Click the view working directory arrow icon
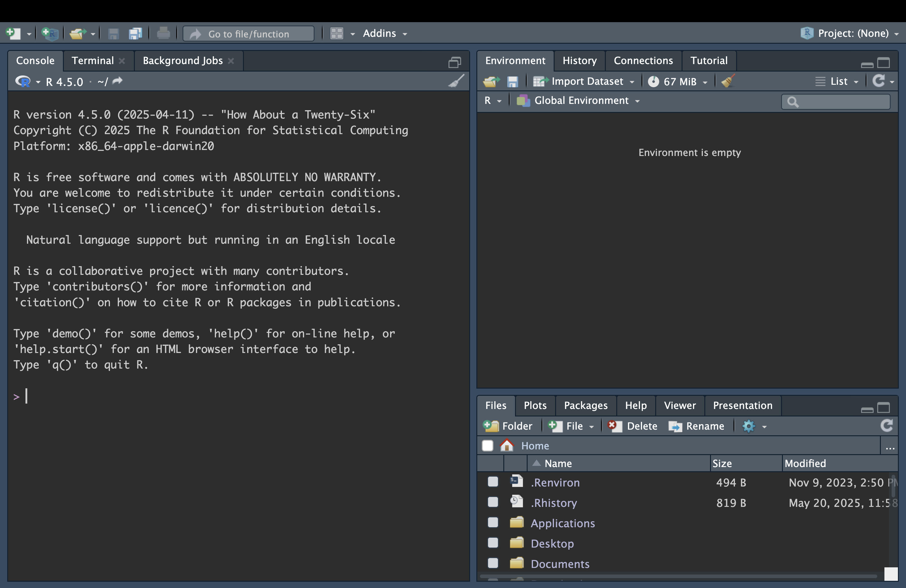Image resolution: width=906 pixels, height=588 pixels. coord(118,81)
